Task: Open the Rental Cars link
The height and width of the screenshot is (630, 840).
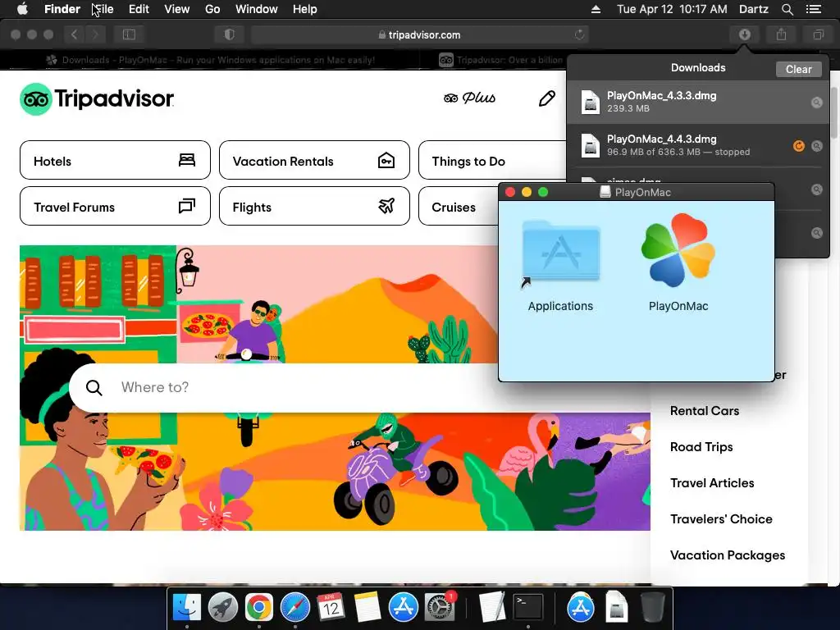Action: tap(705, 411)
